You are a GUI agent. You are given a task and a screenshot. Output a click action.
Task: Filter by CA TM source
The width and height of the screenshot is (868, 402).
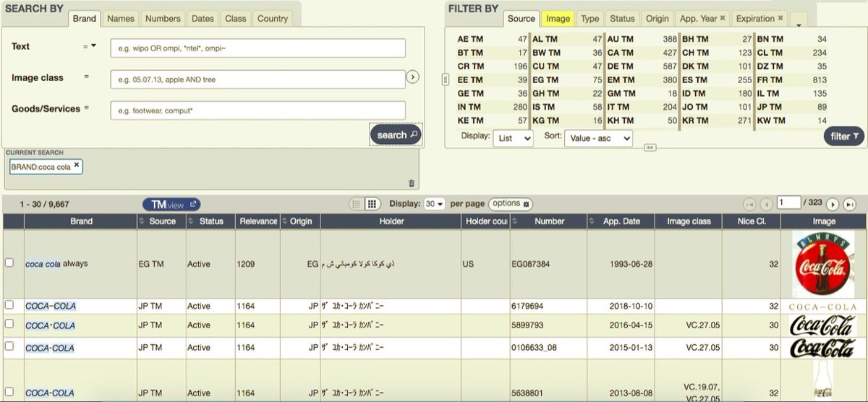coord(642,53)
